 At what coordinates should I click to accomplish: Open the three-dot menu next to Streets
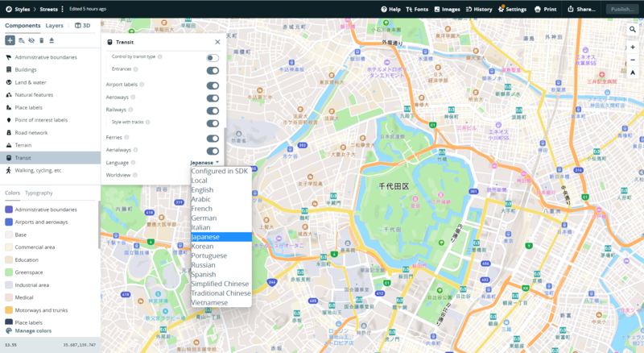tap(63, 9)
